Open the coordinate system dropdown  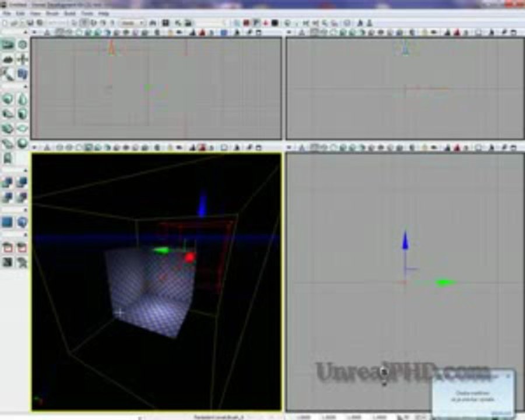(x=132, y=23)
